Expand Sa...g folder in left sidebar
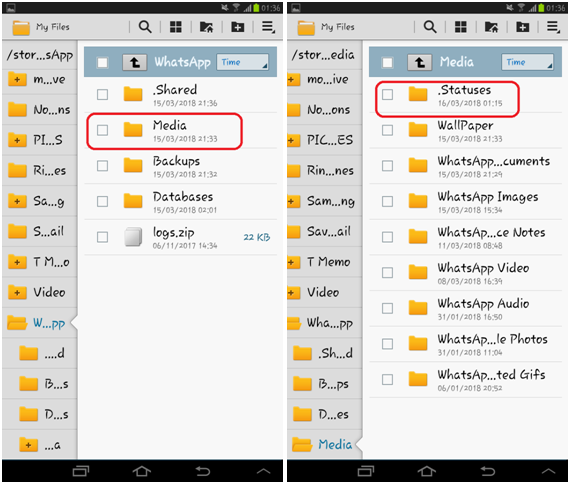This screenshot has width=570, height=484. [x=17, y=201]
